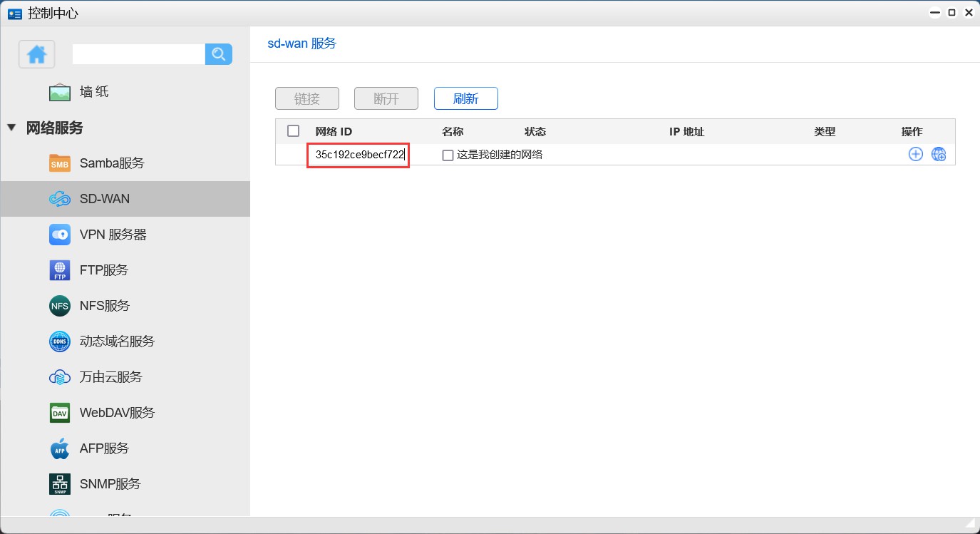The image size is (980, 534).
Task: Select the AFP服务 apple icon
Action: (59, 448)
